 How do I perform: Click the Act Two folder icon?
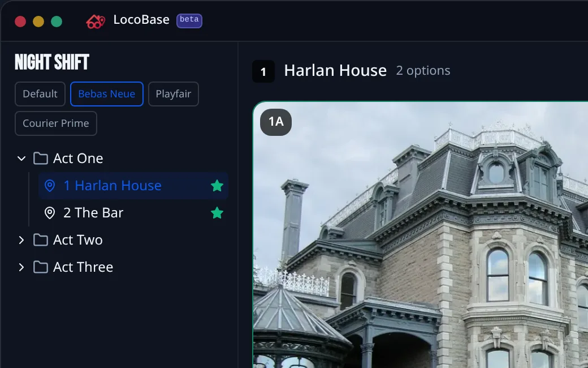point(41,240)
